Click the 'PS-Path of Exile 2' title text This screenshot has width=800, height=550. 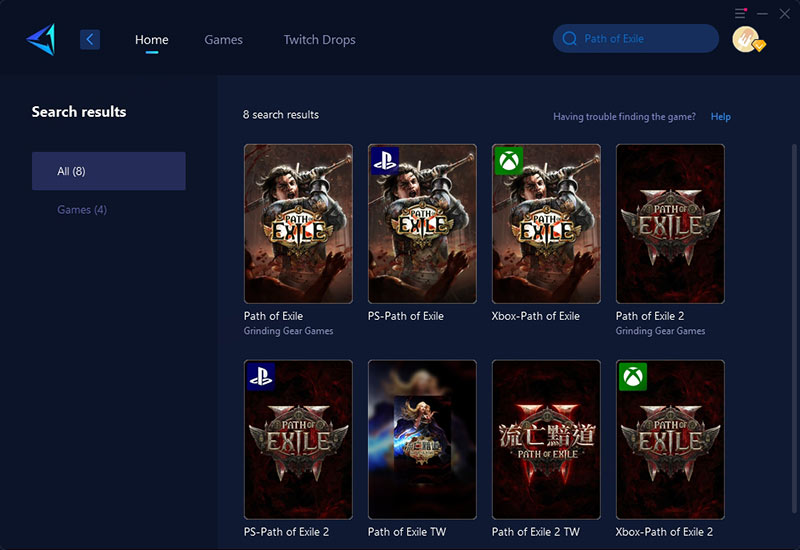[x=286, y=532]
